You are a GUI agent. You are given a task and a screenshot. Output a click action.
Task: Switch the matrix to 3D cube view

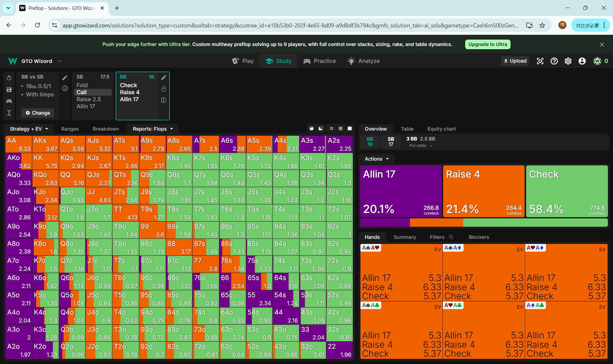312,128
